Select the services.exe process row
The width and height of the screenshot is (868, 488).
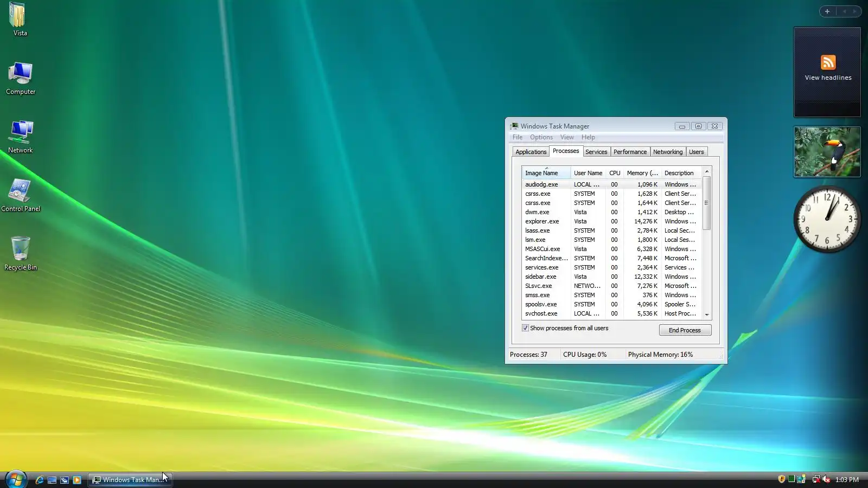612,267
